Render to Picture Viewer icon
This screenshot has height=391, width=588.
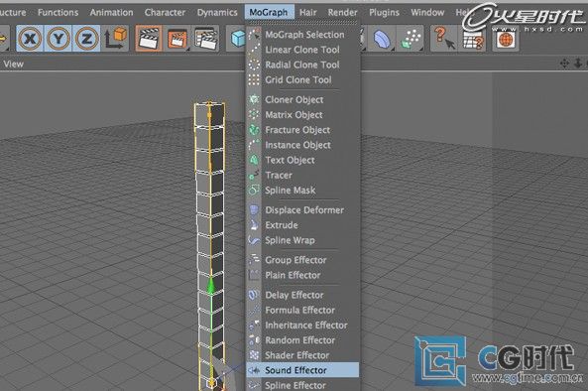pyautogui.click(x=177, y=39)
